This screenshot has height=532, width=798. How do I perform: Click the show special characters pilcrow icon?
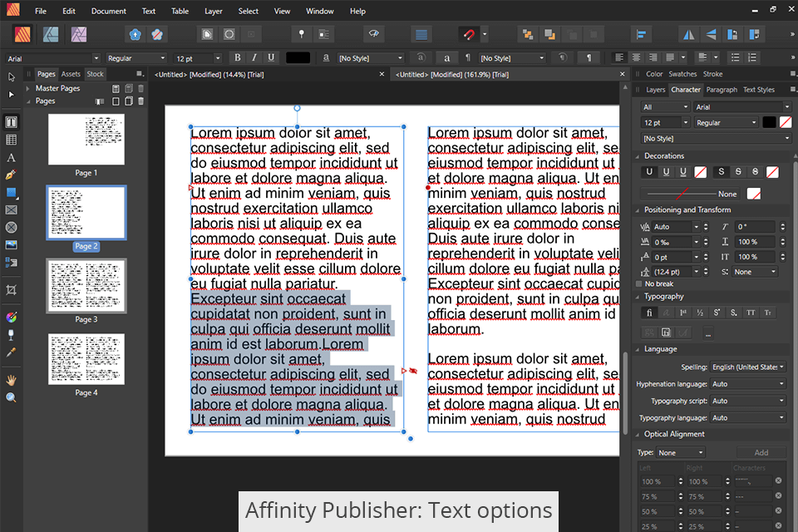point(589,58)
